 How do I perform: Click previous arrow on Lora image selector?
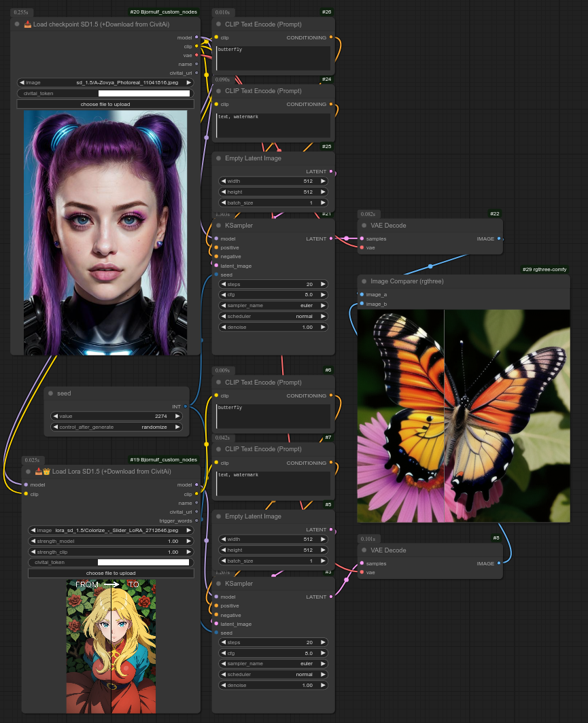pos(33,530)
